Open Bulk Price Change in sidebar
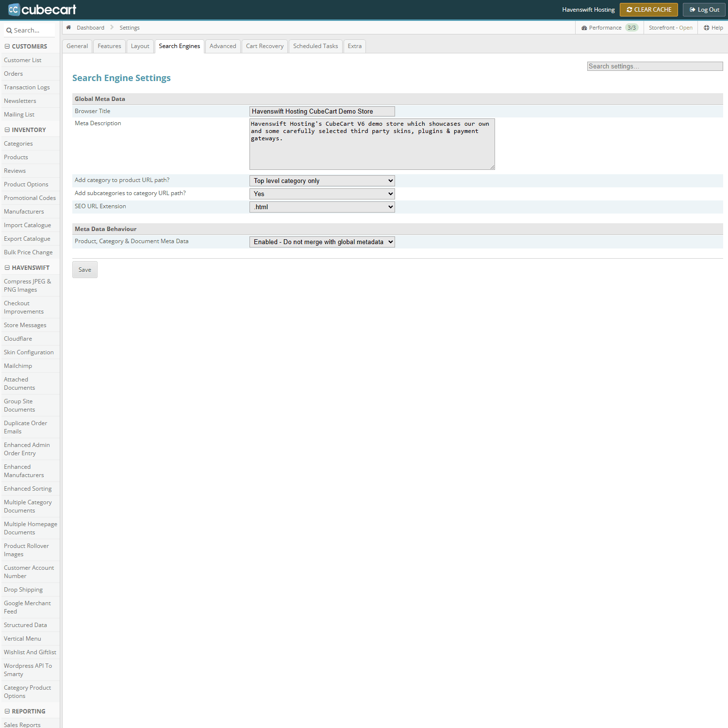The image size is (728, 728). tap(28, 252)
